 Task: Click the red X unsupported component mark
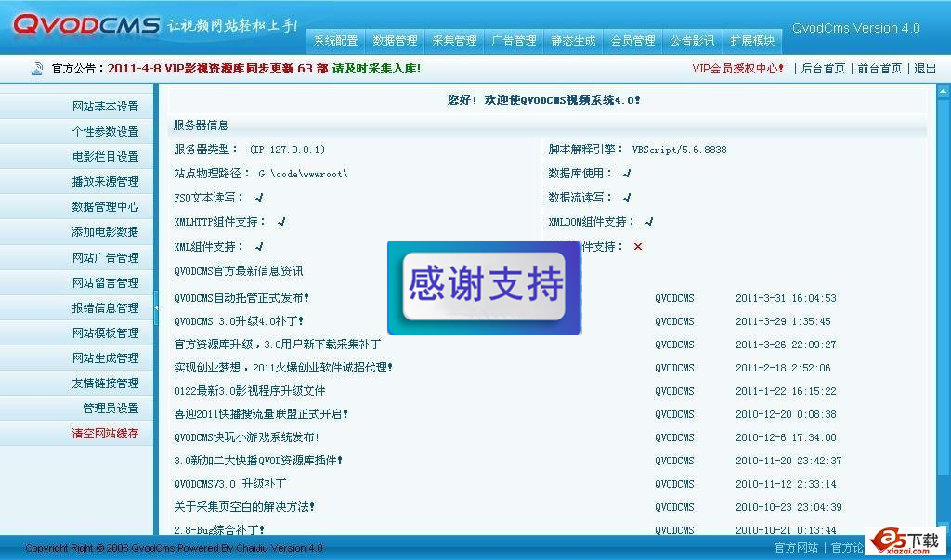click(x=637, y=246)
